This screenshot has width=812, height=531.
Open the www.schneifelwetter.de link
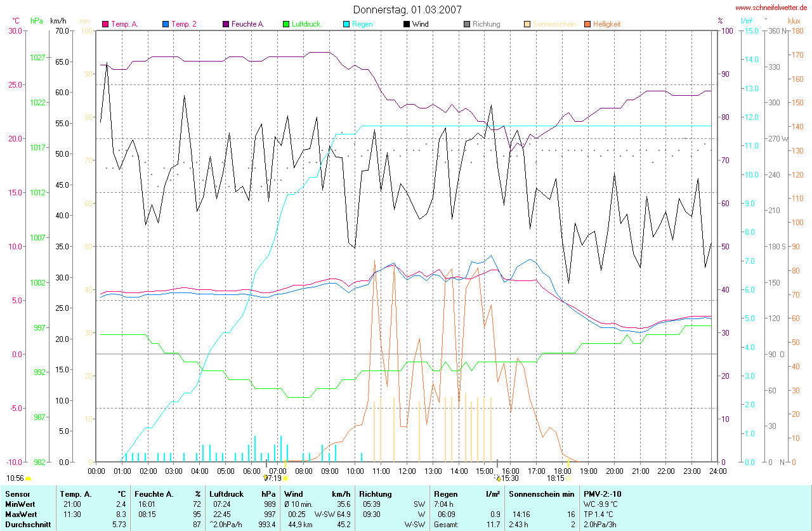coord(771,8)
